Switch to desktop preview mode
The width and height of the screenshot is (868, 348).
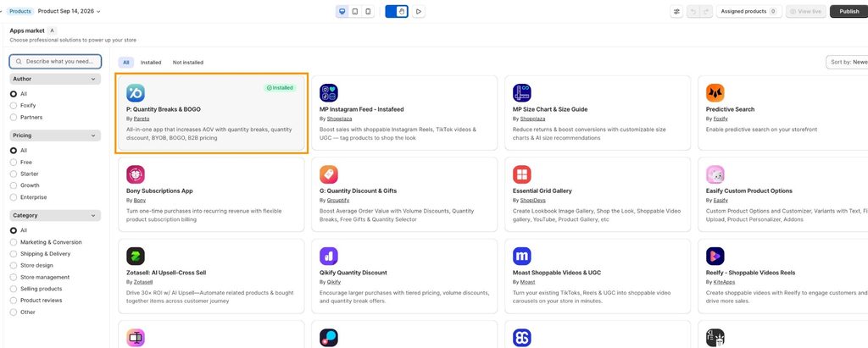click(342, 11)
